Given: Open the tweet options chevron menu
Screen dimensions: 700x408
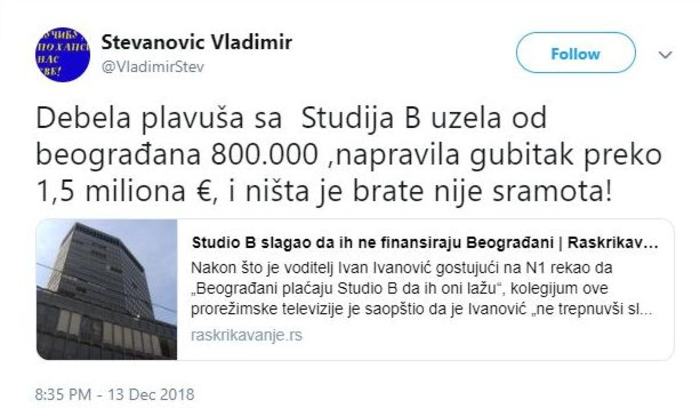Looking at the screenshot, I should click(x=665, y=55).
